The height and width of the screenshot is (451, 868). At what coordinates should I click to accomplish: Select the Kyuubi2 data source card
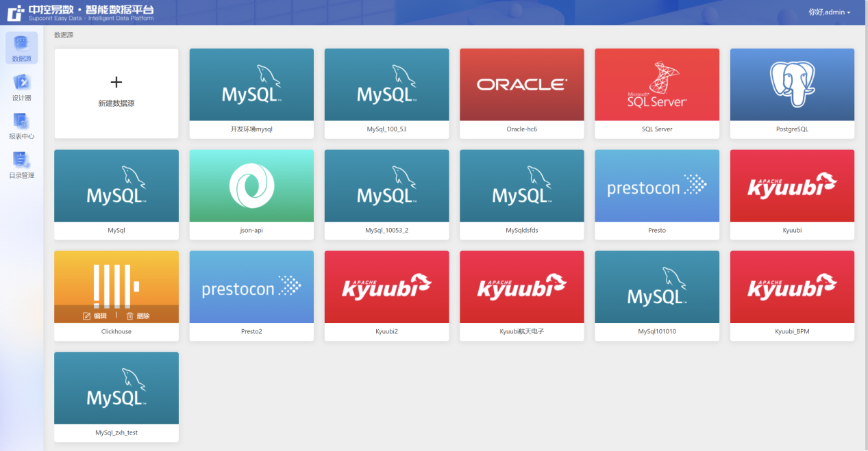coord(386,296)
